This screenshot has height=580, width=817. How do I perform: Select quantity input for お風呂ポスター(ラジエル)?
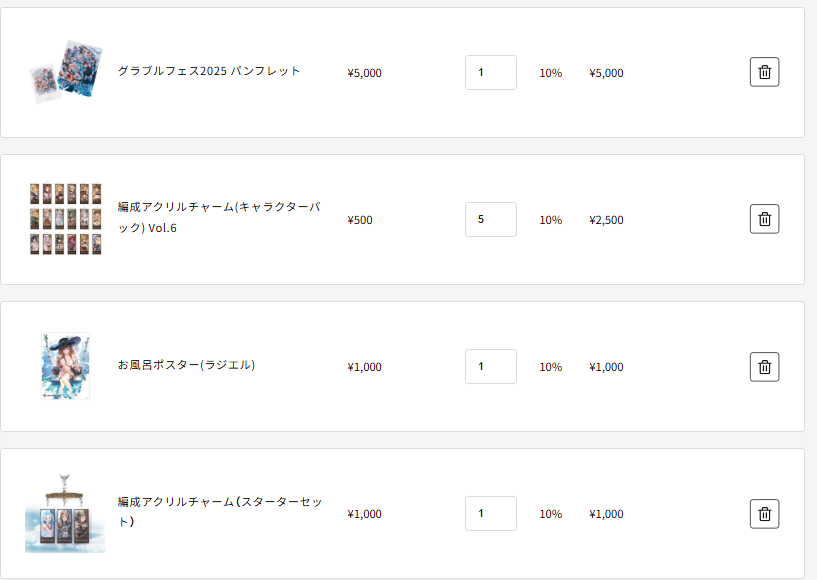pos(490,366)
